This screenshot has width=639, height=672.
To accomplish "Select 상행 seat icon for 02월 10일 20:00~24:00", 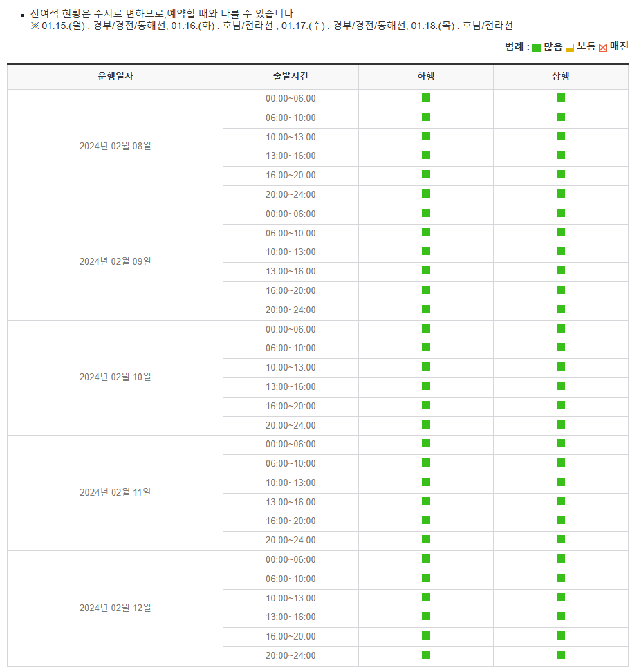I will [561, 424].
